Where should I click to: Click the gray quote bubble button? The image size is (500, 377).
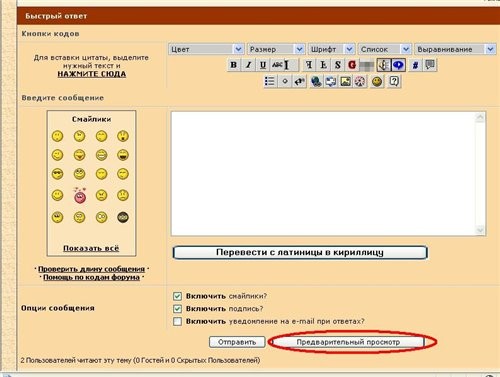(x=430, y=65)
